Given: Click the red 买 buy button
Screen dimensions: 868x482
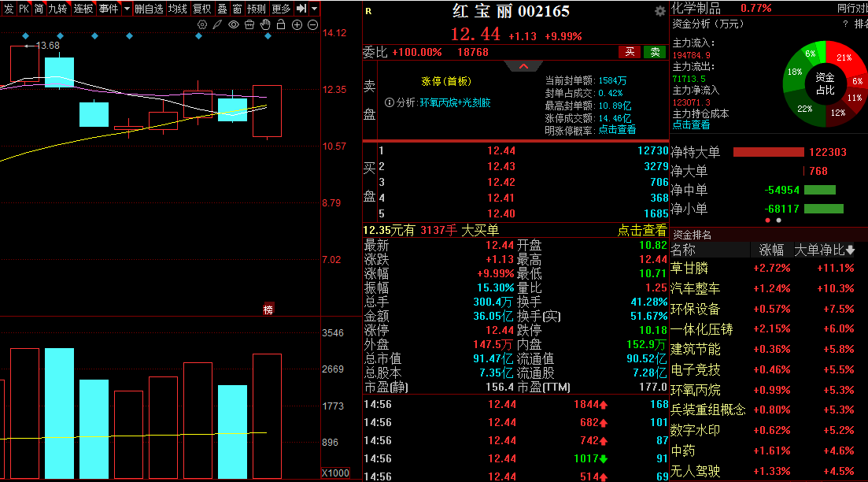Looking at the screenshot, I should pos(630,52).
